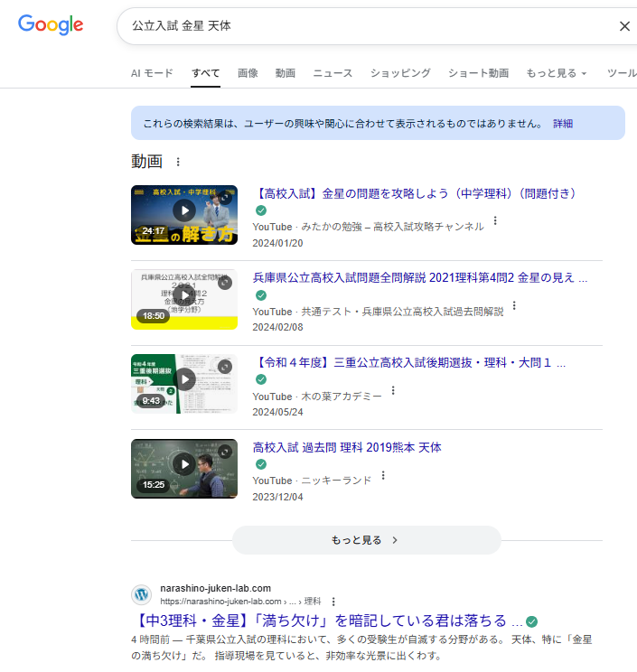Clear the search box with X icon
Screen dimensions: 637x672
click(624, 26)
